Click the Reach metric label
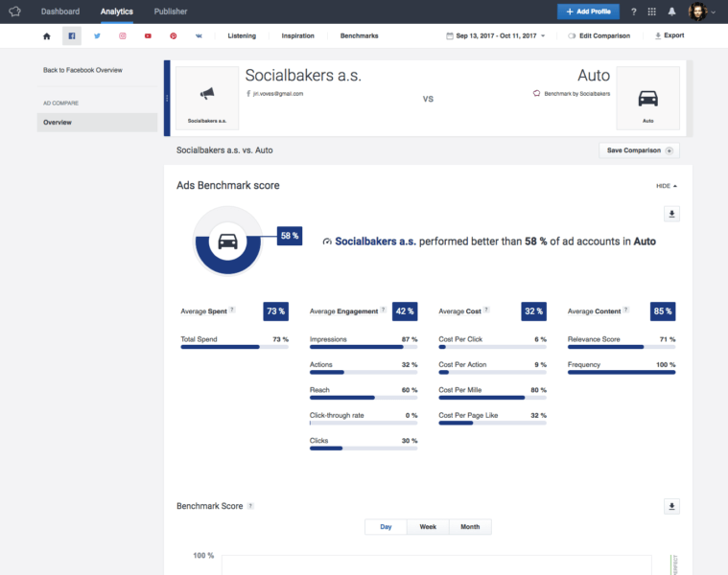This screenshot has width=728, height=575. pyautogui.click(x=319, y=389)
